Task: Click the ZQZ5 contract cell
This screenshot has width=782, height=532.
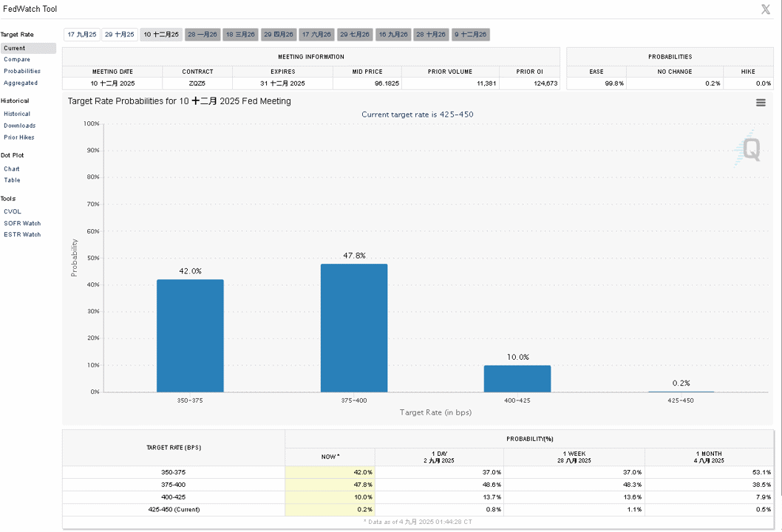Action: tap(197, 83)
